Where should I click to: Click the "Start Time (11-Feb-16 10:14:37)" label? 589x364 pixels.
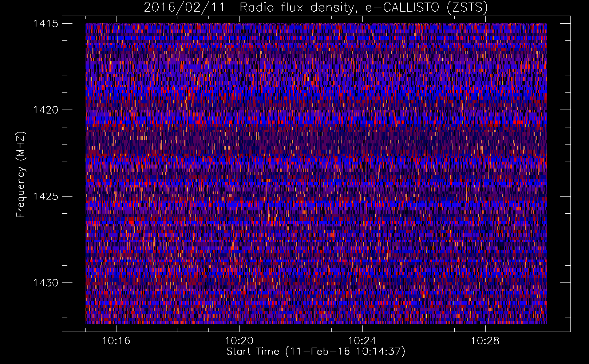point(316,352)
